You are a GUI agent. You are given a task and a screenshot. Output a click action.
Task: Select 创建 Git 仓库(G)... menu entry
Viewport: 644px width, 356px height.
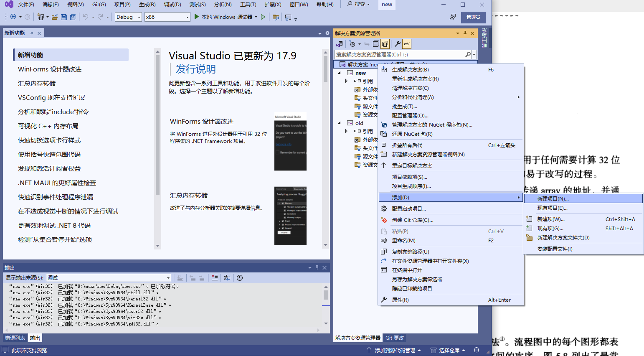(451, 220)
